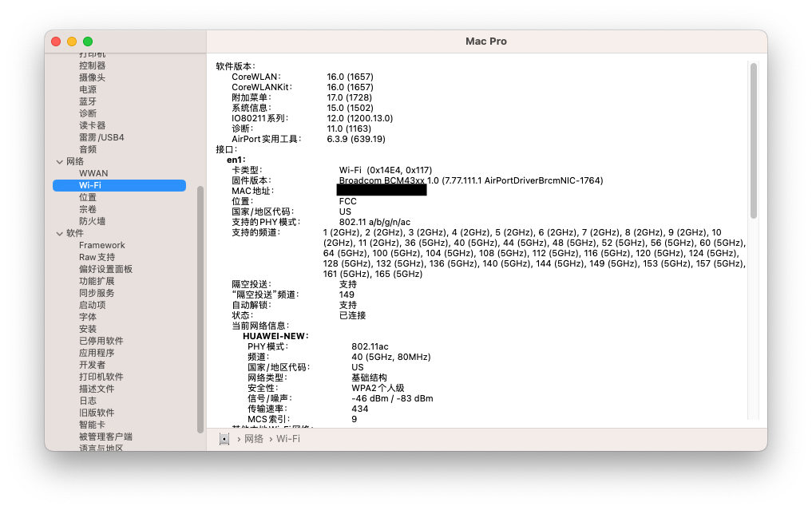Select 控制器 in the sidebar
Viewport: 812px width, 510px height.
[x=92, y=65]
